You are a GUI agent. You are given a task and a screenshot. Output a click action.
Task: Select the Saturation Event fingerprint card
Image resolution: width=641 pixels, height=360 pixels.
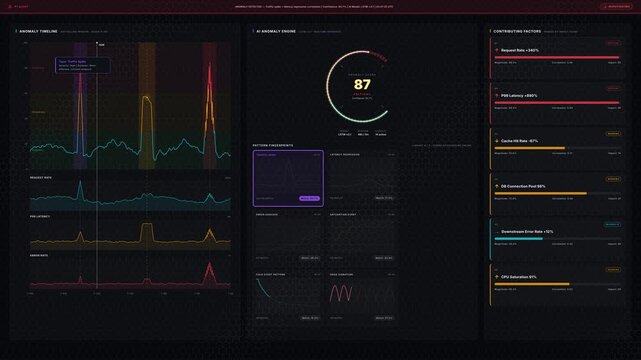click(362, 238)
